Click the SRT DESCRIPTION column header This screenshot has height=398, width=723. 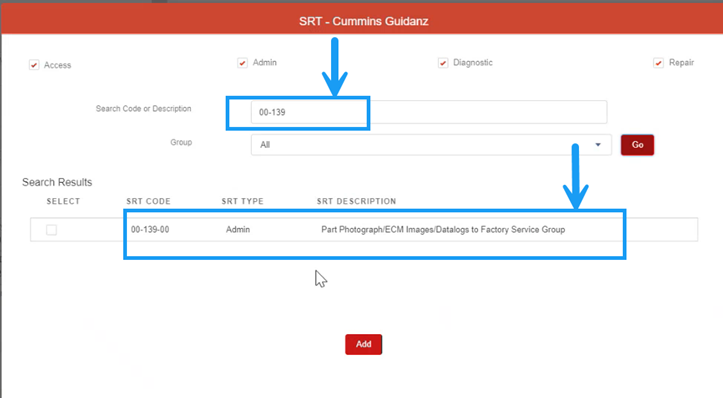point(356,201)
